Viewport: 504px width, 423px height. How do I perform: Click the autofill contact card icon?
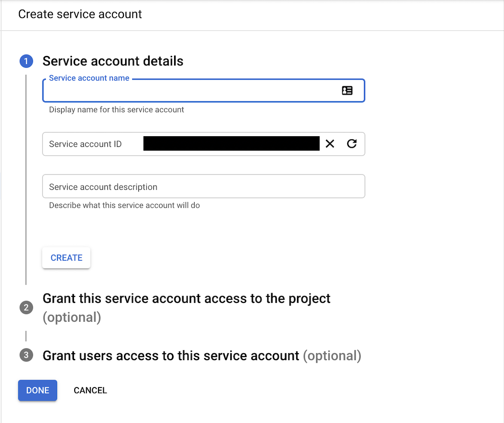coord(347,91)
